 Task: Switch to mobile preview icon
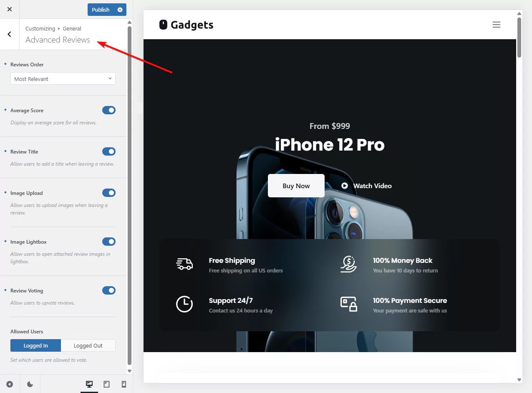(124, 384)
